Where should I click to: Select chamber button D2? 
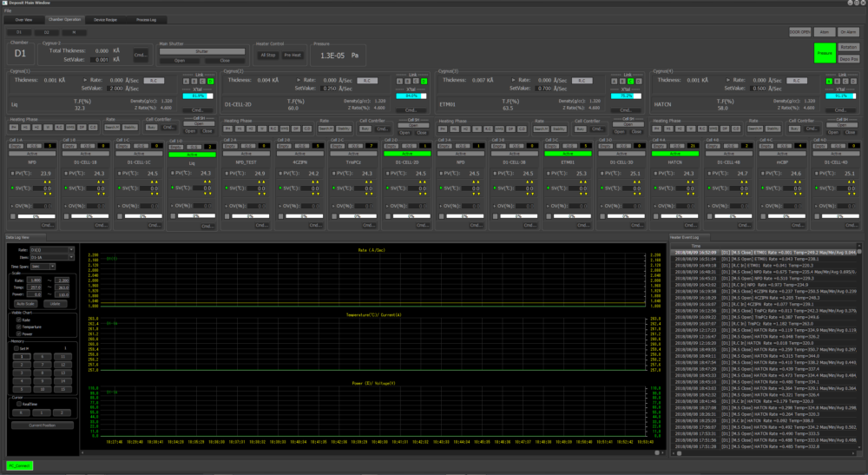pyautogui.click(x=47, y=33)
